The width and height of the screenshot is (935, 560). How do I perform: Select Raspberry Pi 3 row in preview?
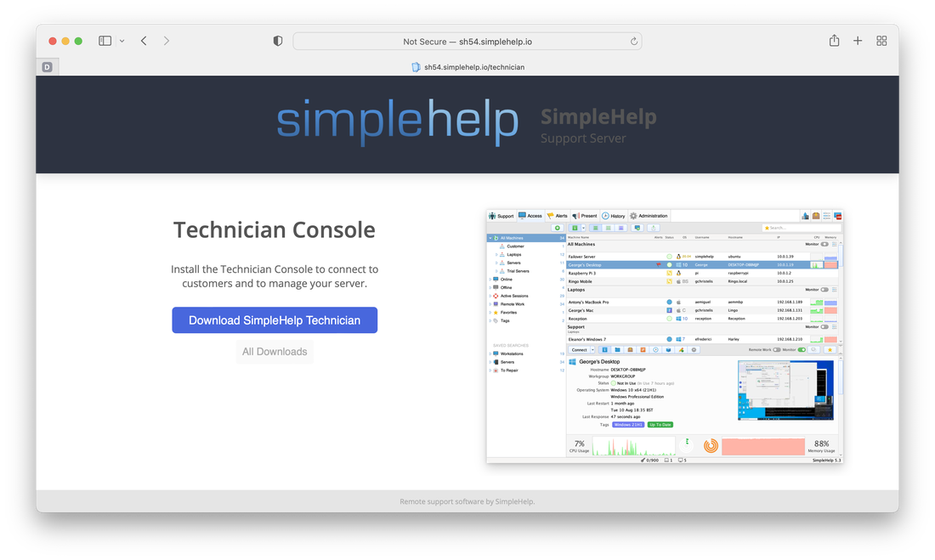[702, 273]
